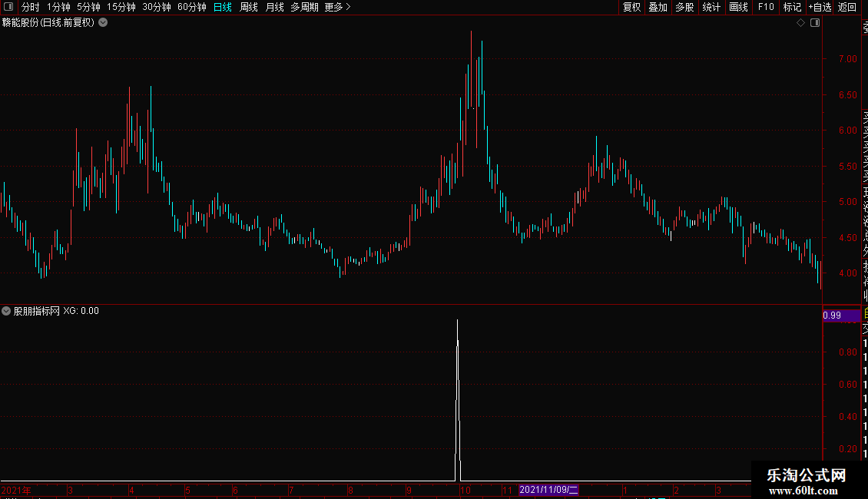The height and width of the screenshot is (499, 868).
Task: Click the diamond icon in chart corner
Action: tap(800, 23)
